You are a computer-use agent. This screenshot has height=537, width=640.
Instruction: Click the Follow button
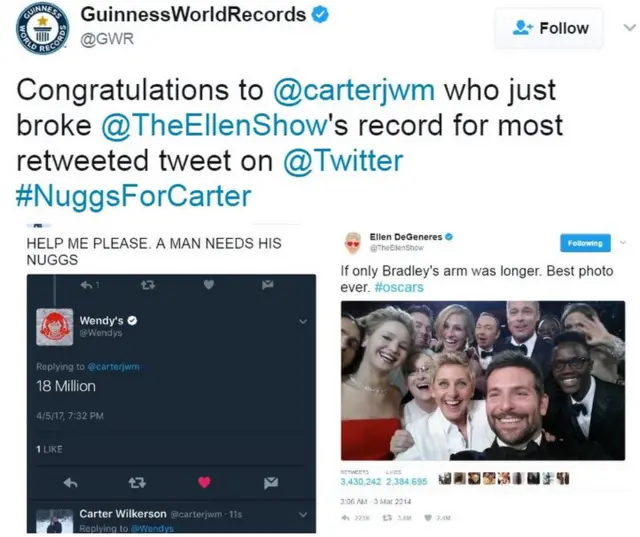[549, 28]
